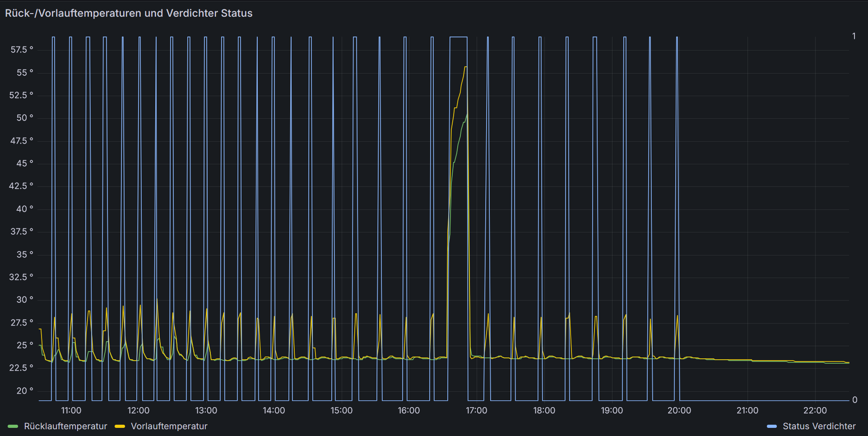Click the 11:00 time axis label
Screen dimensions: 868x436
pyautogui.click(x=71, y=410)
